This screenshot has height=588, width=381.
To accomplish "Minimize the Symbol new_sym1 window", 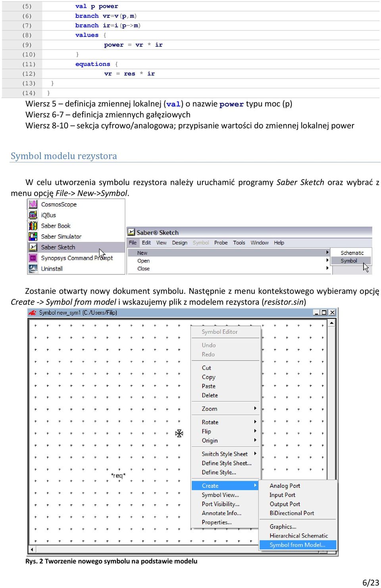I will (316, 312).
